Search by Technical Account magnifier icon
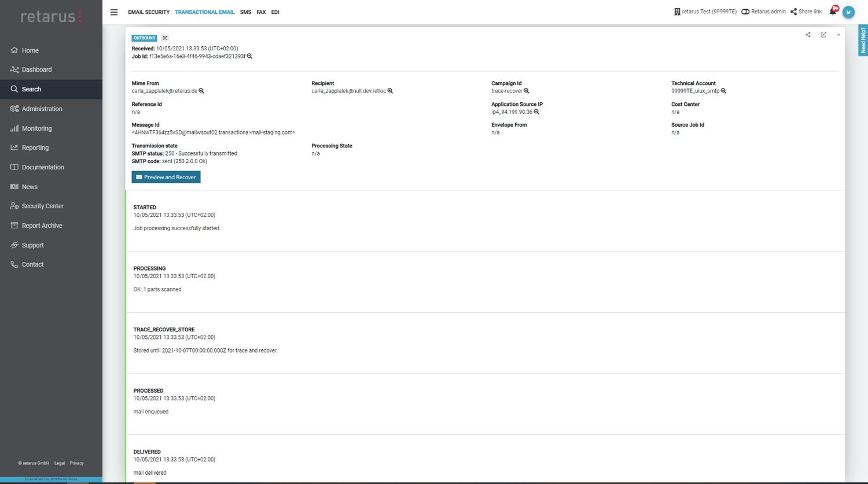The height and width of the screenshot is (484, 868). pos(723,91)
